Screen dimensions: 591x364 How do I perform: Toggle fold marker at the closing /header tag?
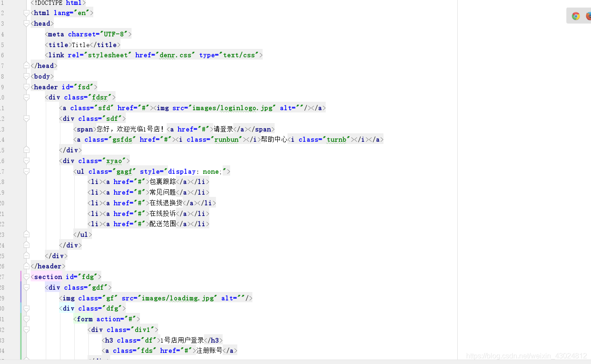point(27,266)
